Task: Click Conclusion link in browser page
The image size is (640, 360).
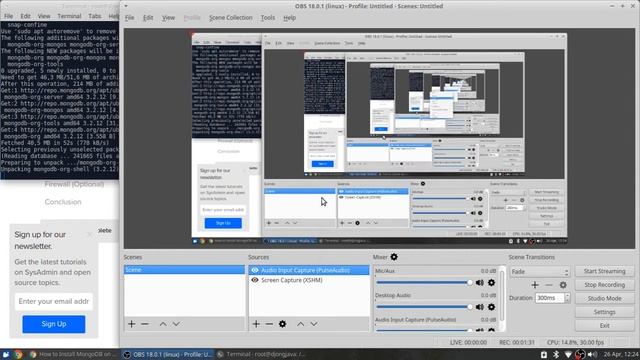Action: point(63,202)
